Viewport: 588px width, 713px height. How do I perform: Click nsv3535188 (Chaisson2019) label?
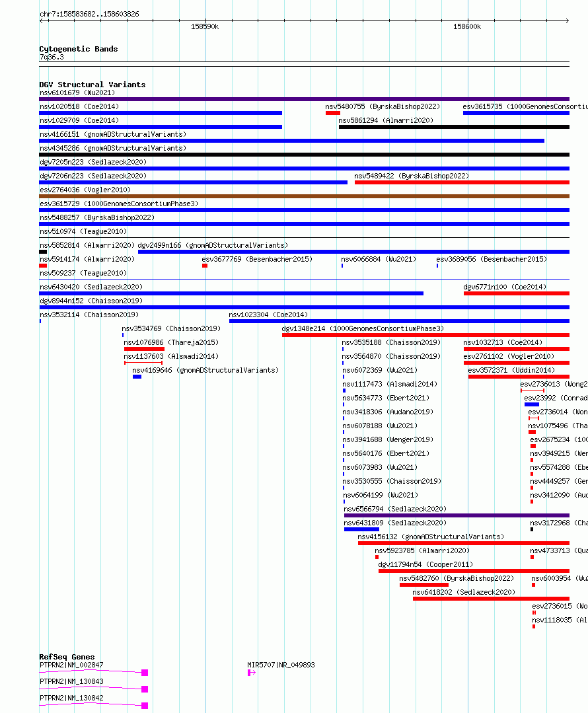pos(391,342)
